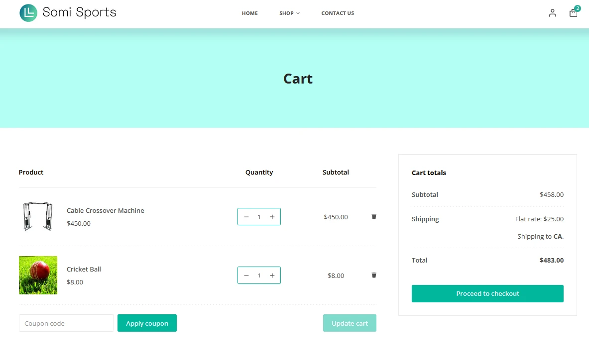Click the Apply coupon button

(x=147, y=323)
